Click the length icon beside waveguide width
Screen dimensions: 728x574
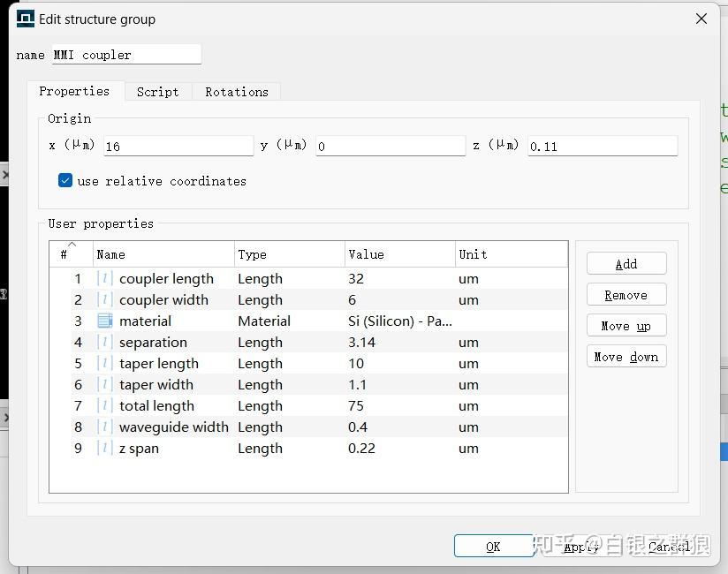[105, 427]
